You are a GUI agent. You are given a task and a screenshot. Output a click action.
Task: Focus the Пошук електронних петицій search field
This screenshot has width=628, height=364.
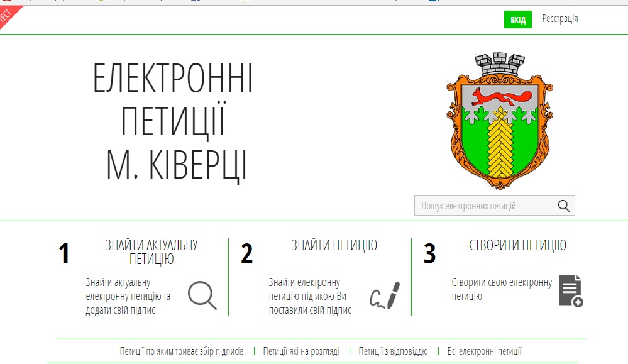484,206
